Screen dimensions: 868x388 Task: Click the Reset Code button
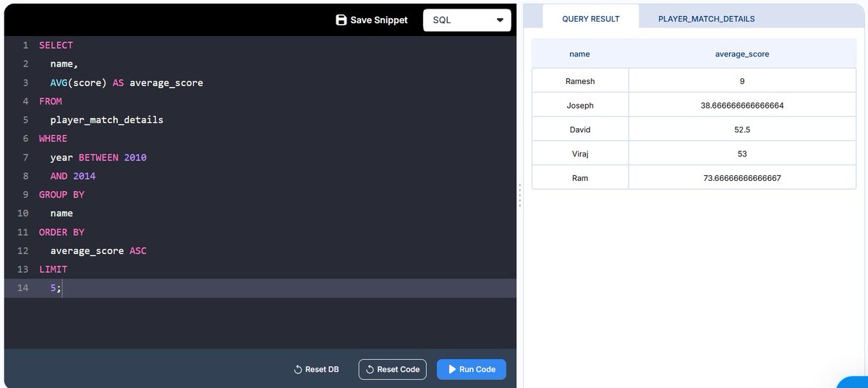[393, 369]
